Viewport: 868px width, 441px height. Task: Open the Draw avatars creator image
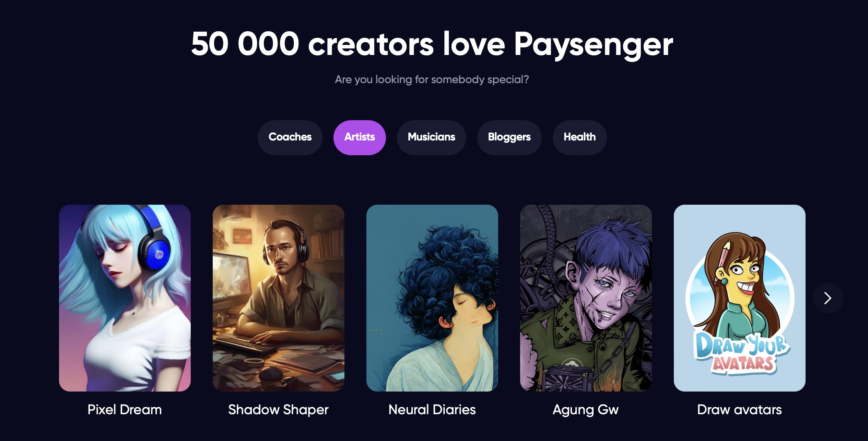click(740, 298)
